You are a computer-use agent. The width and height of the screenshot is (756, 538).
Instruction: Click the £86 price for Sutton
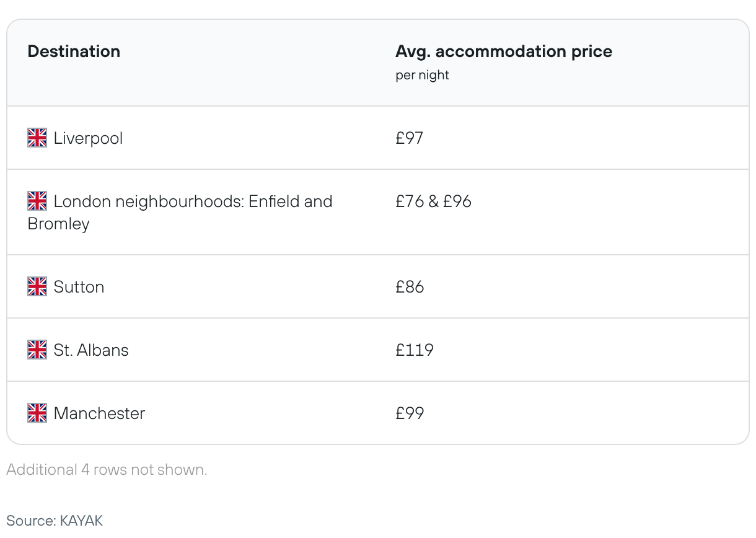coord(409,287)
